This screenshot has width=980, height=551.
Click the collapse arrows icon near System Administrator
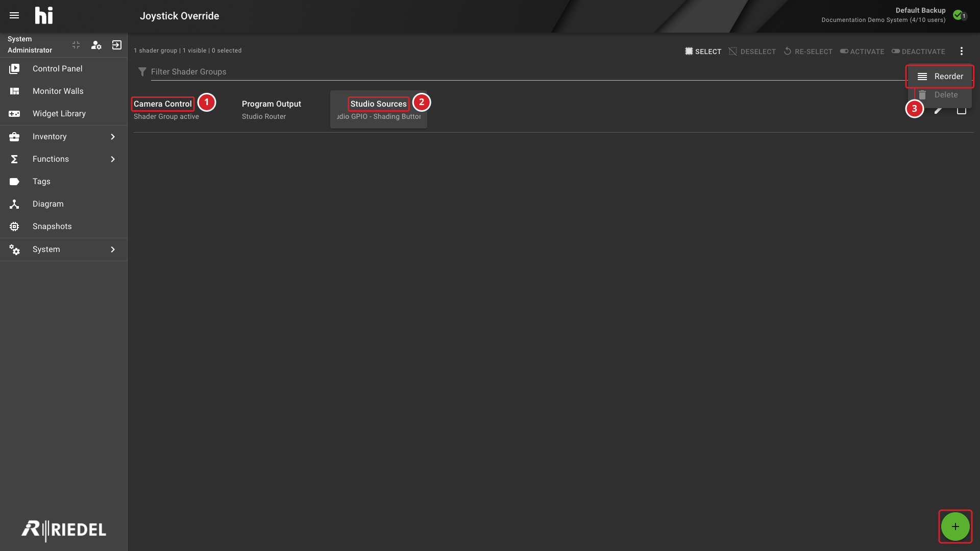click(x=76, y=45)
